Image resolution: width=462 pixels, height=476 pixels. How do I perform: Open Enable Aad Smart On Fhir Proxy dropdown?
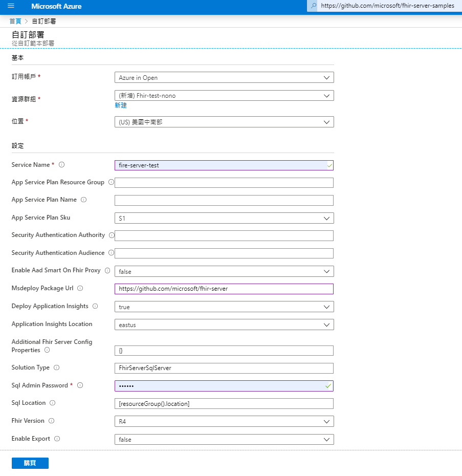point(224,271)
